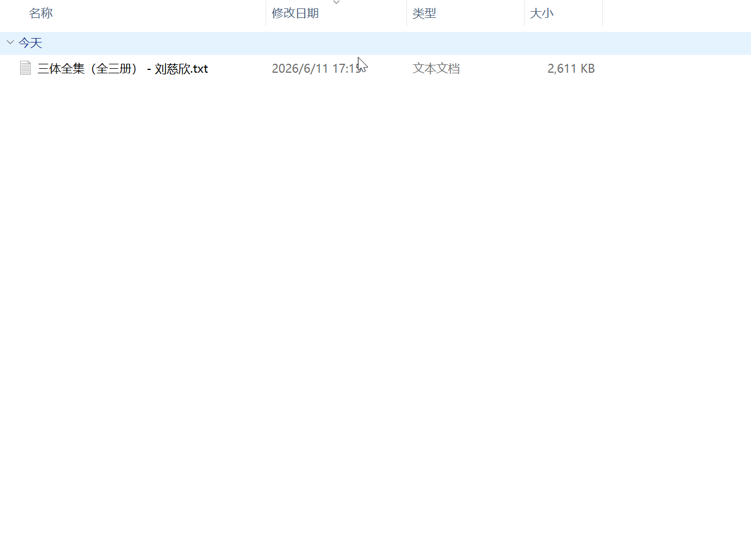
Task: Select the file 三体全集（全三册） - 刘慈欣.txt
Action: click(122, 69)
